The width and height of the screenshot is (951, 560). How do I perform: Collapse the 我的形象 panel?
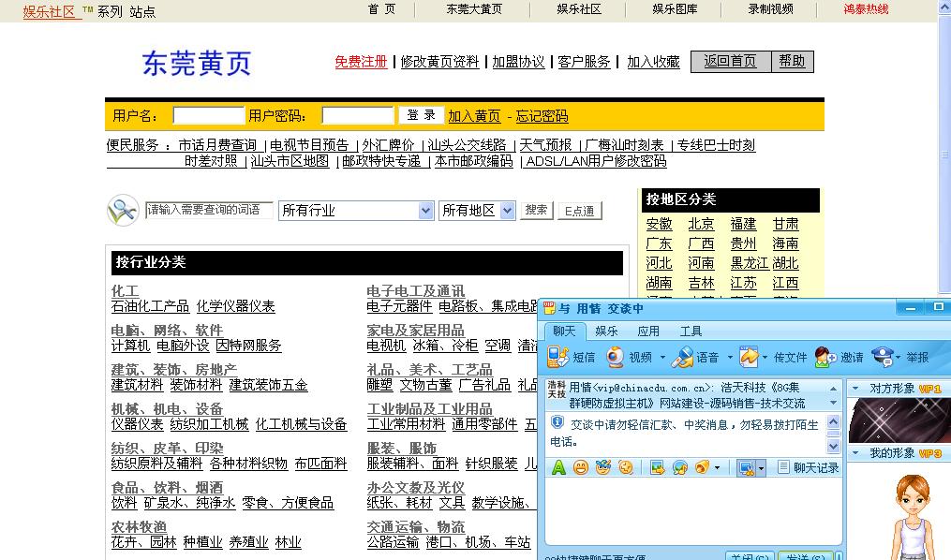[x=855, y=452]
